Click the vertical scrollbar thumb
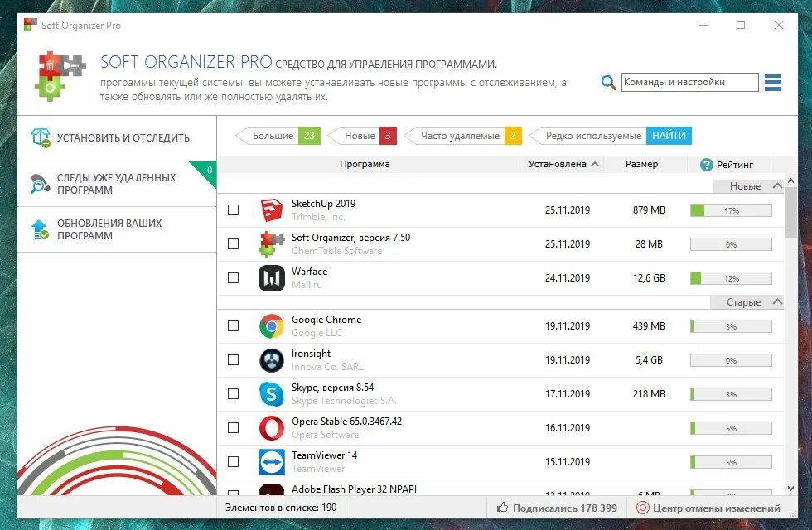The width and height of the screenshot is (812, 530). pos(790,212)
